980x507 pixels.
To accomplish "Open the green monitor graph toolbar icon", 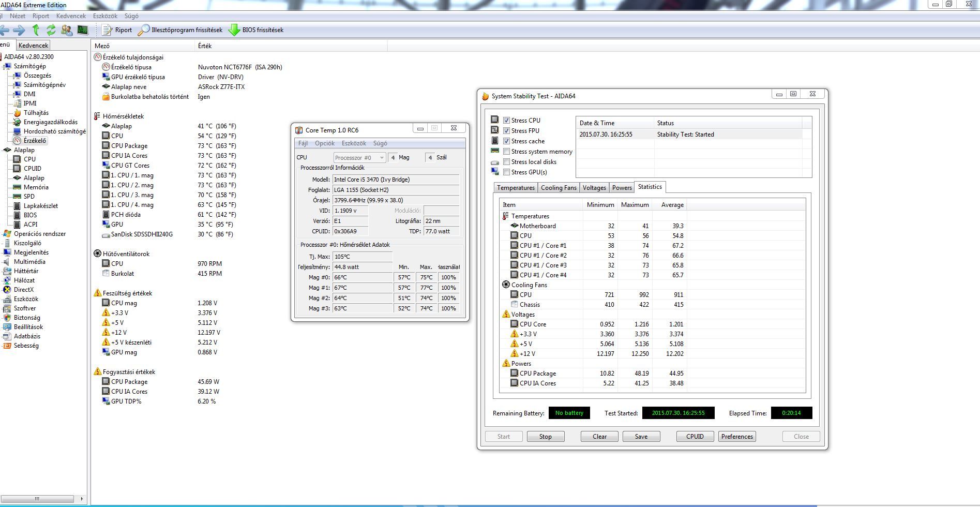I will tap(82, 30).
